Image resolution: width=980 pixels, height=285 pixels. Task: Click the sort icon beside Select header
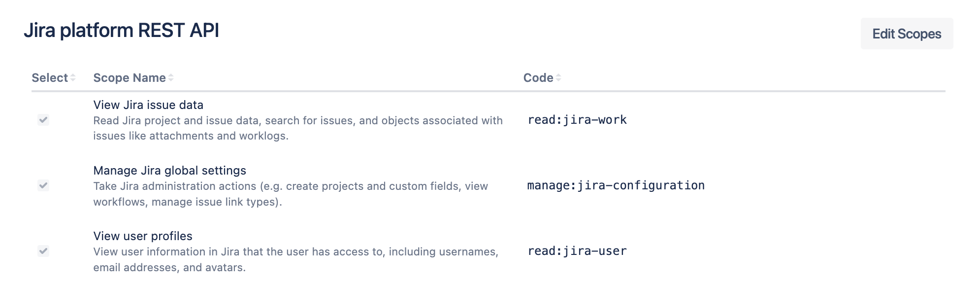point(73,77)
